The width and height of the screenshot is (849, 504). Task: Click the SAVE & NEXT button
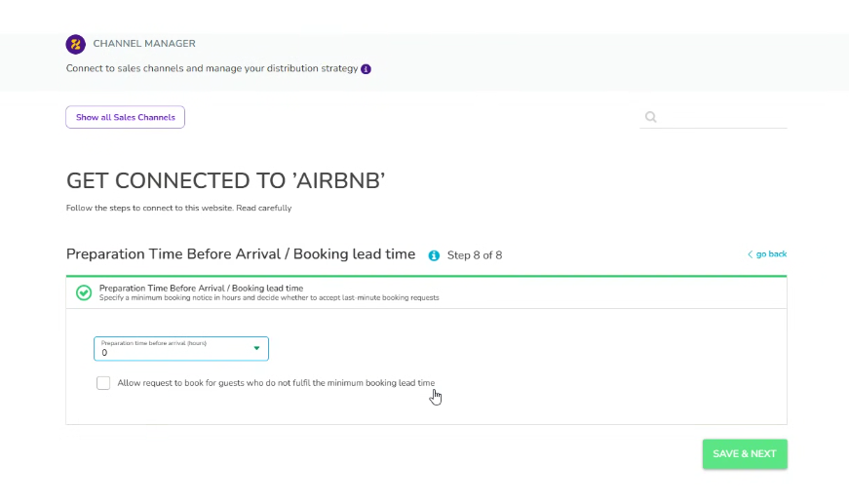(x=744, y=453)
